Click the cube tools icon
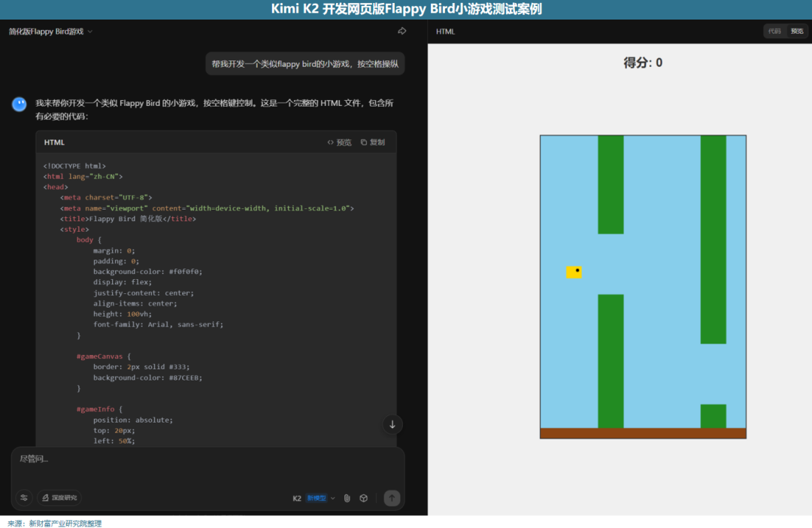Viewport: 812px width, 528px height. tap(364, 498)
